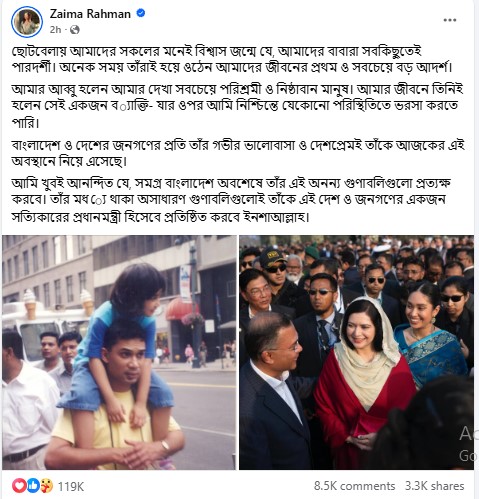Open the 8.5K comments list
This screenshot has width=479, height=499.
[x=354, y=486]
